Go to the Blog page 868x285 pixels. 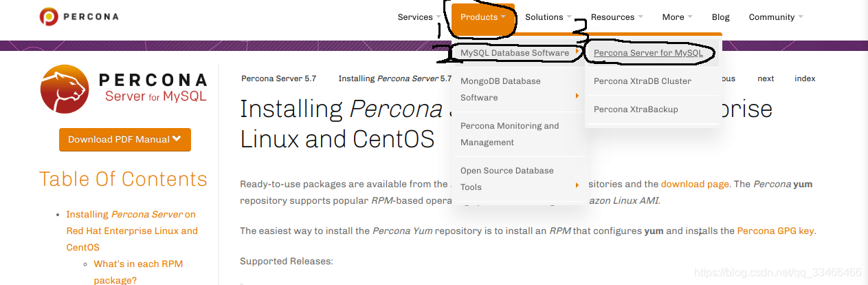(x=721, y=17)
